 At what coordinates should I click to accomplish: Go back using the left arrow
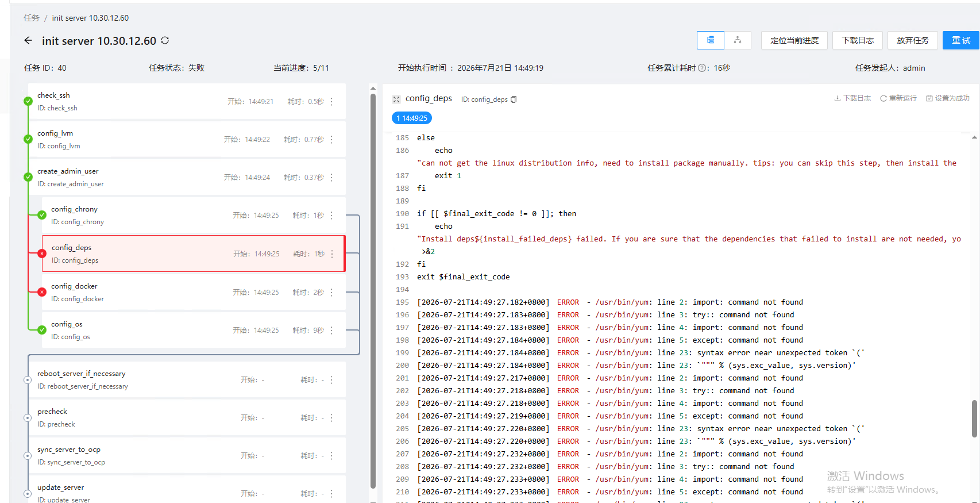[x=28, y=40]
